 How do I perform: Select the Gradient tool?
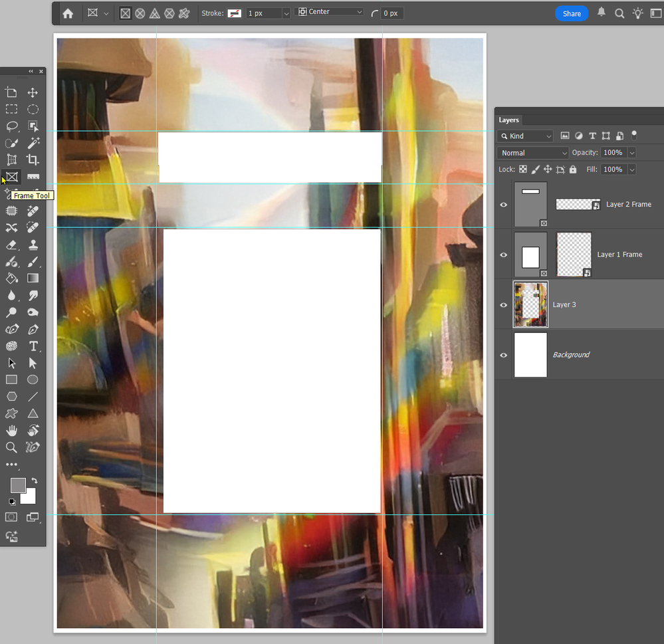33,278
